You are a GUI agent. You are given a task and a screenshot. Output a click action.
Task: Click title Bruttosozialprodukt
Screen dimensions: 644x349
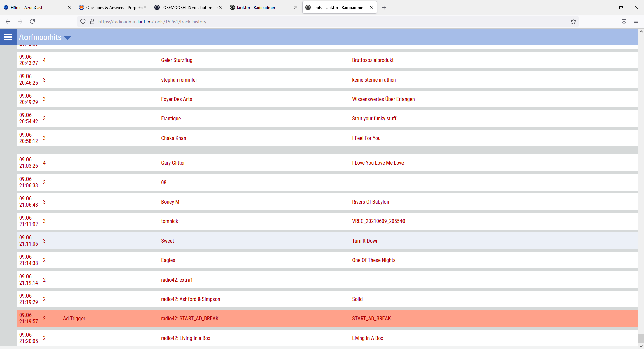[x=373, y=60]
